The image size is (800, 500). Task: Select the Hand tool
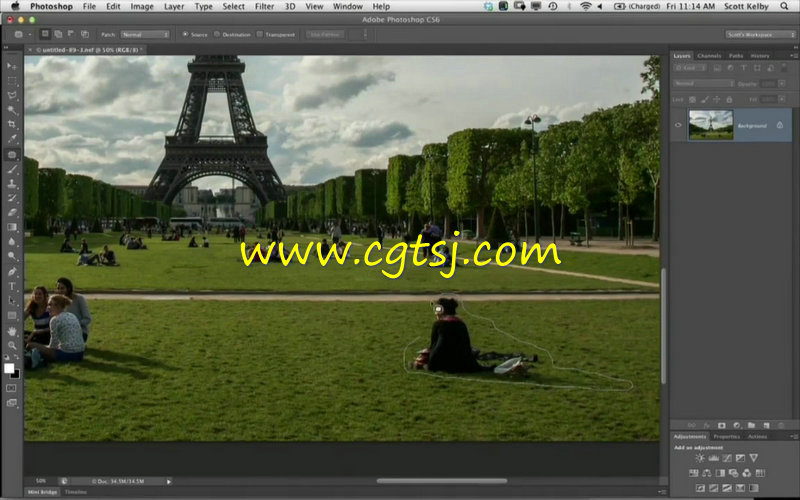tap(12, 332)
